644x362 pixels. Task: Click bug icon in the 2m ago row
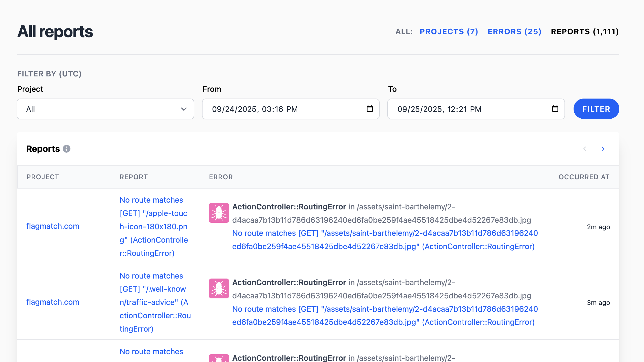(x=219, y=213)
